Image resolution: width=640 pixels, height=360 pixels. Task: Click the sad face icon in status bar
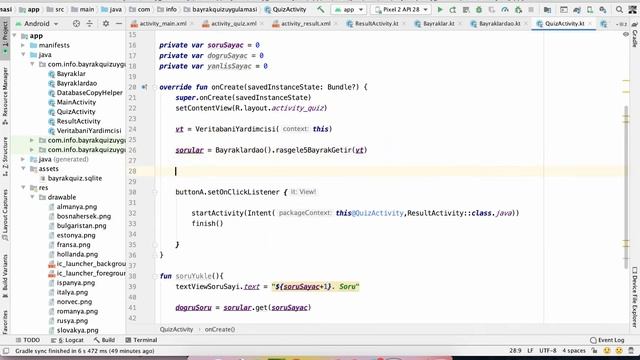click(x=619, y=351)
